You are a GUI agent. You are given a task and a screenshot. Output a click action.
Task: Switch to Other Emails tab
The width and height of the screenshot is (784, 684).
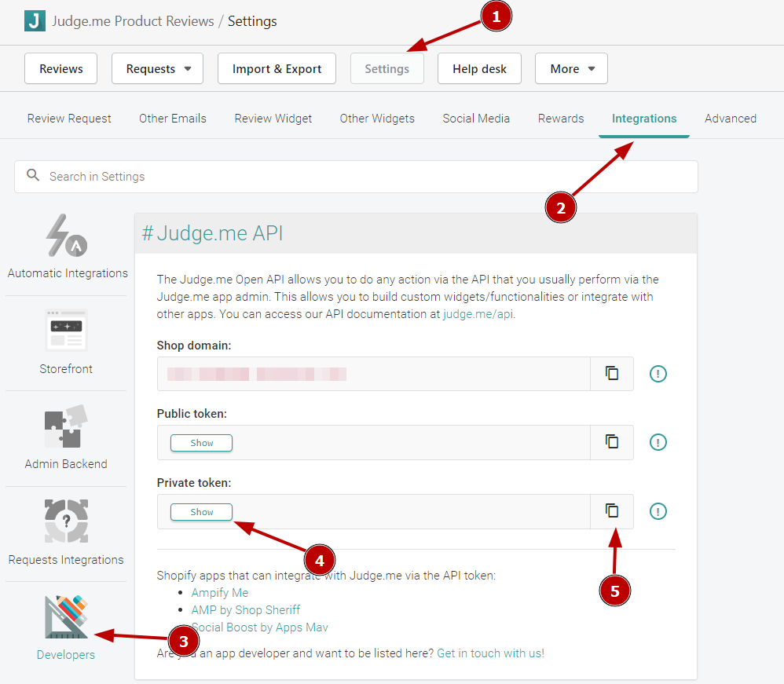[x=173, y=119]
